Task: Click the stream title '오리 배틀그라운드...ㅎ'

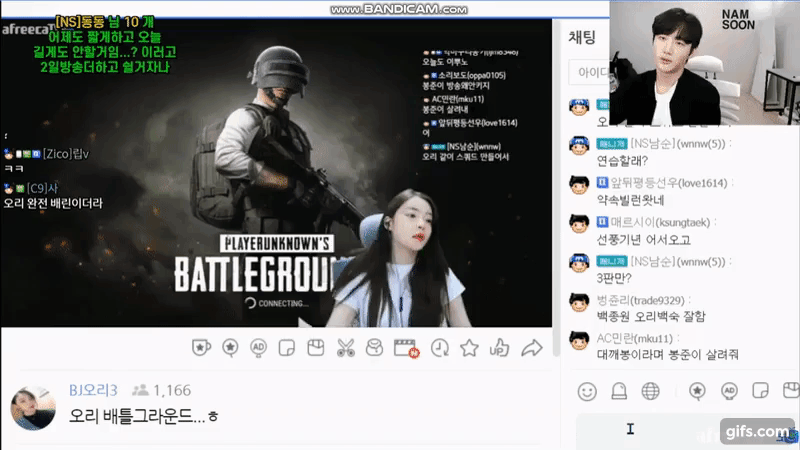Action: coord(143,416)
